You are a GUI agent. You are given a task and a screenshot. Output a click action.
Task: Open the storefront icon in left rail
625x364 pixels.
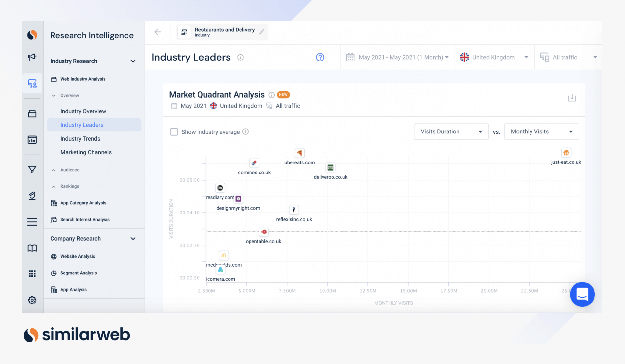coord(32,114)
